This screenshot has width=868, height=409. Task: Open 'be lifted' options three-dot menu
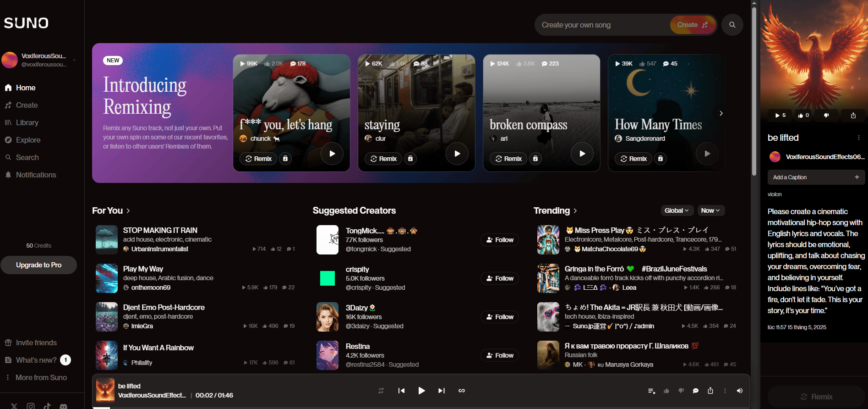tap(859, 138)
